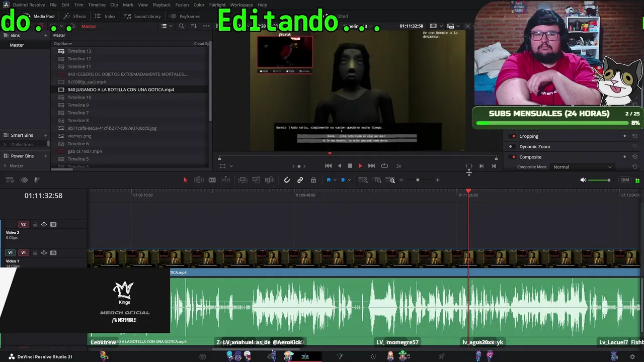The height and width of the screenshot is (362, 644).
Task: Click the timeline zoom-out minus
Action: click(401, 180)
